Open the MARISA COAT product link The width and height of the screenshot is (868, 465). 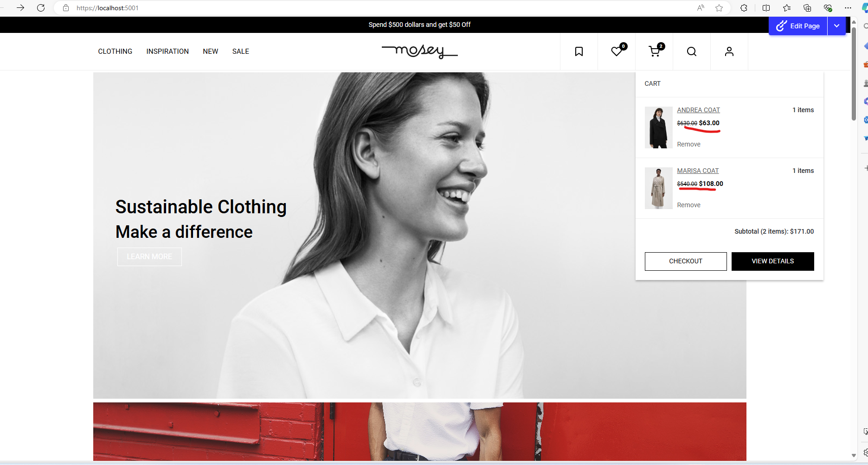tap(698, 171)
